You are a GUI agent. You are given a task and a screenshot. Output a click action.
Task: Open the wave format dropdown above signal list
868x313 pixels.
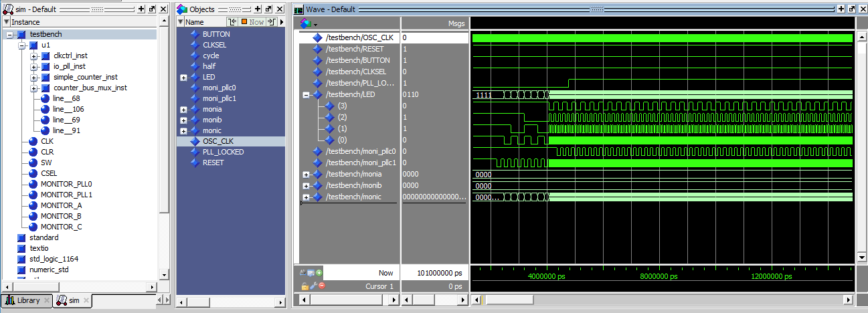[315, 23]
